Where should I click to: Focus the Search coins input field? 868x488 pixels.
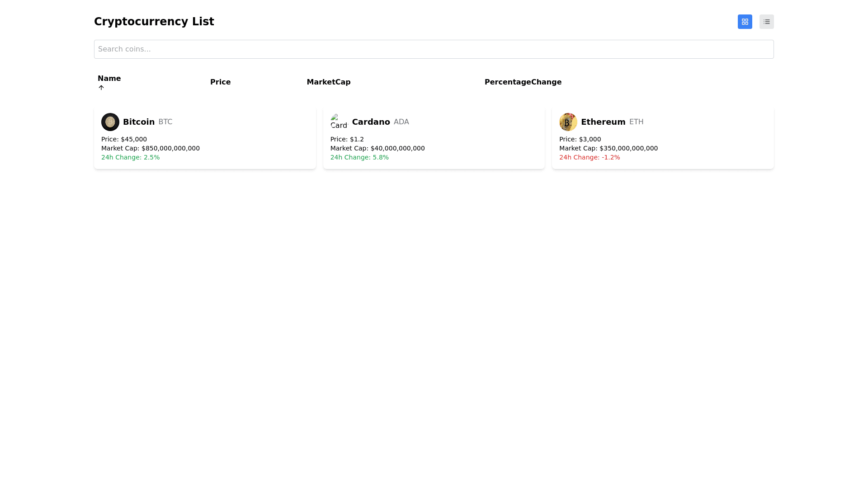pos(434,49)
